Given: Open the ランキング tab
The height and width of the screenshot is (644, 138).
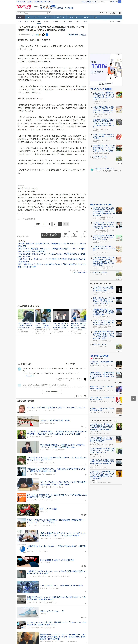Looking at the screenshot, I should point(86,17).
